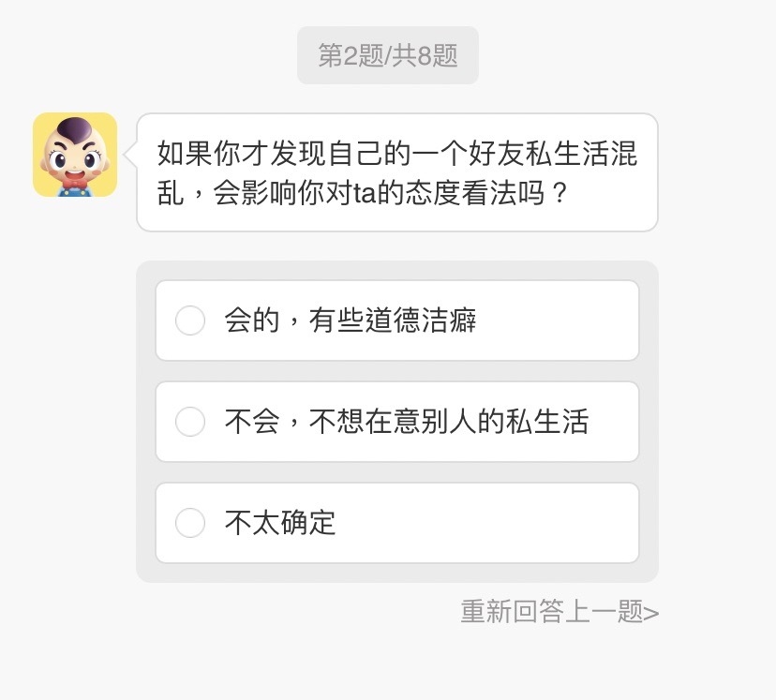Click the ">" arrow after 重新回答上一题
This screenshot has height=700, width=776.
652,613
